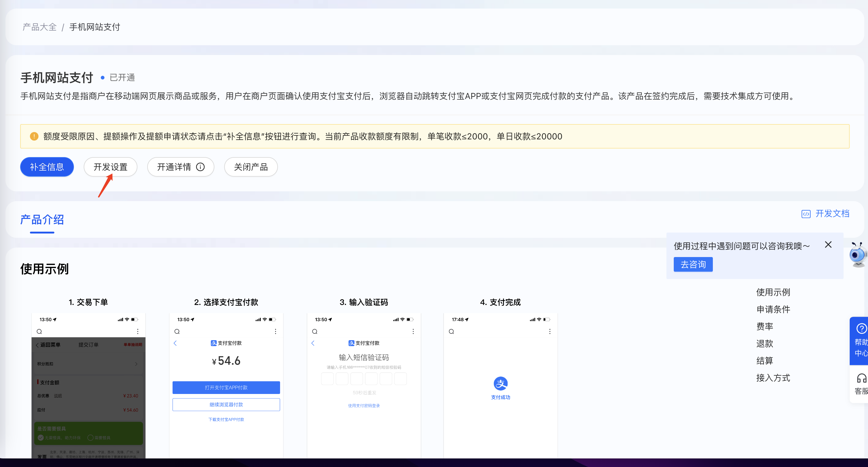Click back arrow in 输入验证码 screenshot
The height and width of the screenshot is (467, 868).
tap(313, 343)
